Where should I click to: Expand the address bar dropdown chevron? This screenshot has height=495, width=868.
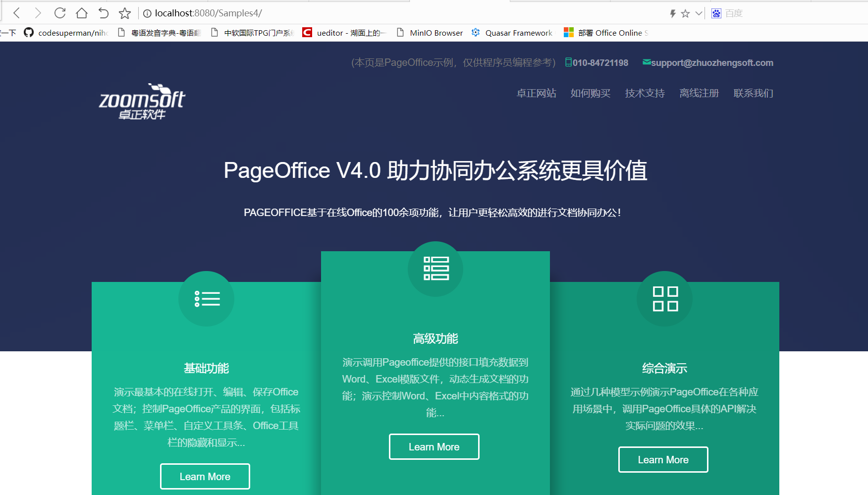[x=699, y=13]
